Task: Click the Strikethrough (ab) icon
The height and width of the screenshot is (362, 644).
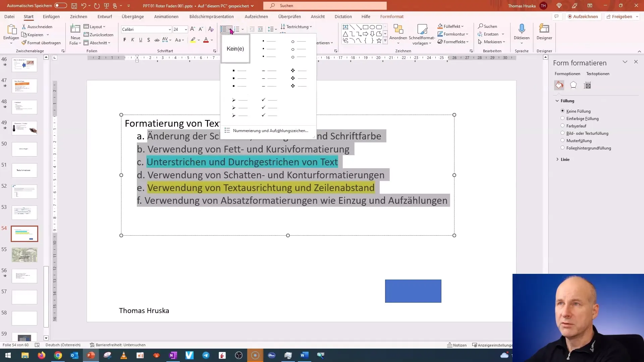Action: (157, 40)
